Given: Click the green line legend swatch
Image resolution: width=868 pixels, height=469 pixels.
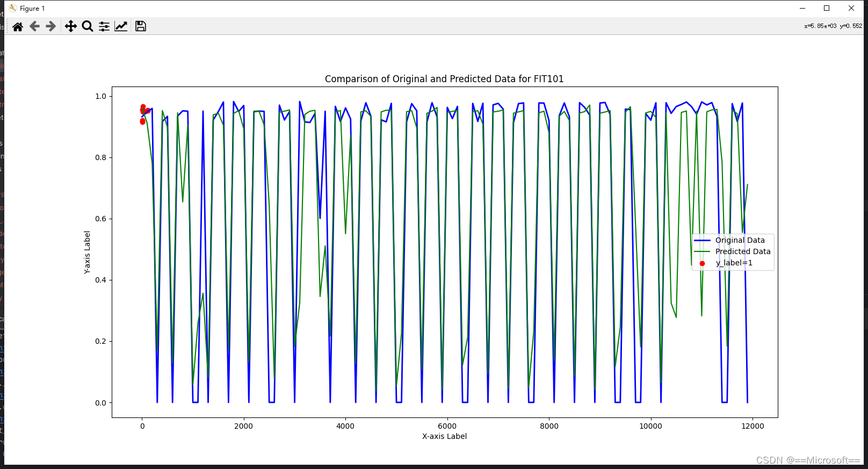Looking at the screenshot, I should [702, 251].
